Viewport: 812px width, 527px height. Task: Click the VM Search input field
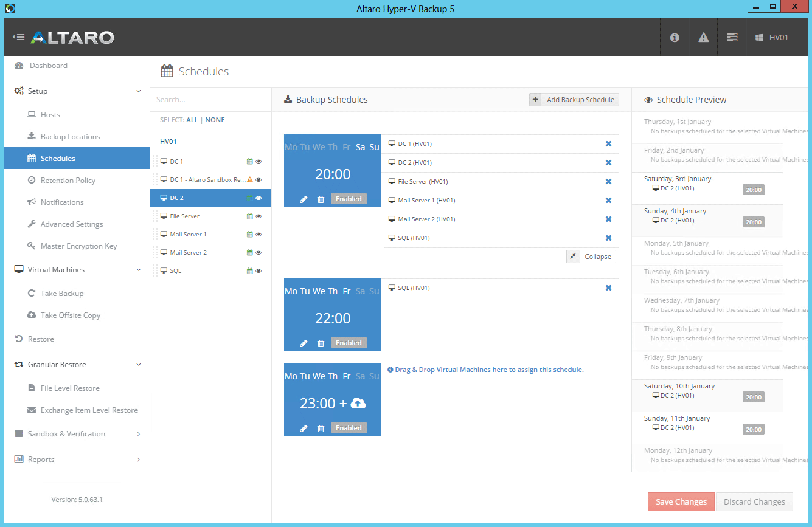[x=210, y=100]
